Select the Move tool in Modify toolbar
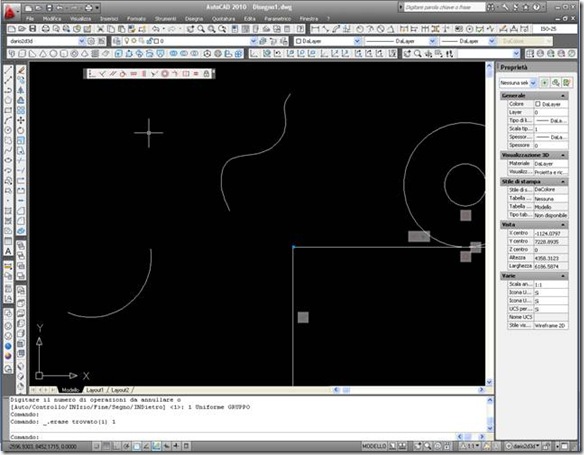The image size is (584, 455). [x=21, y=120]
